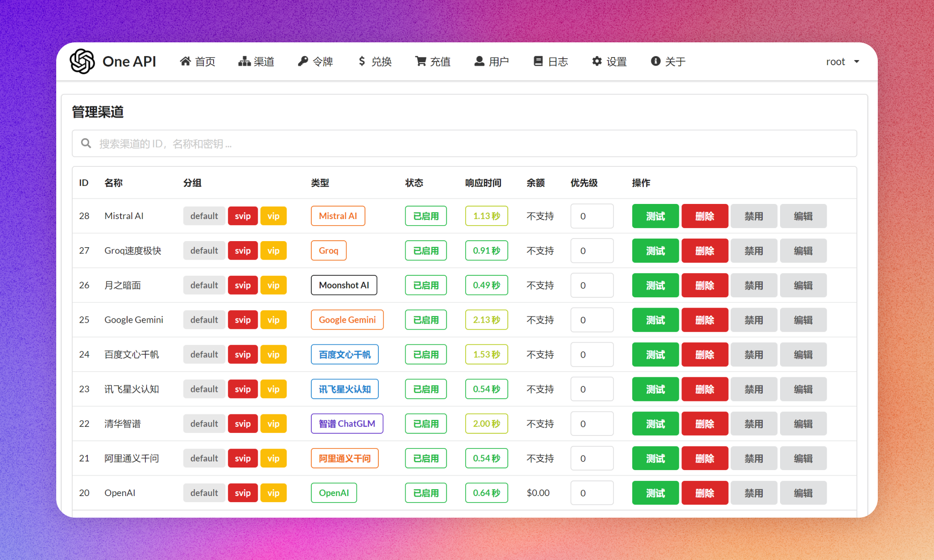934x560 pixels.
Task: Edit the Google Gemini channel
Action: click(x=803, y=320)
